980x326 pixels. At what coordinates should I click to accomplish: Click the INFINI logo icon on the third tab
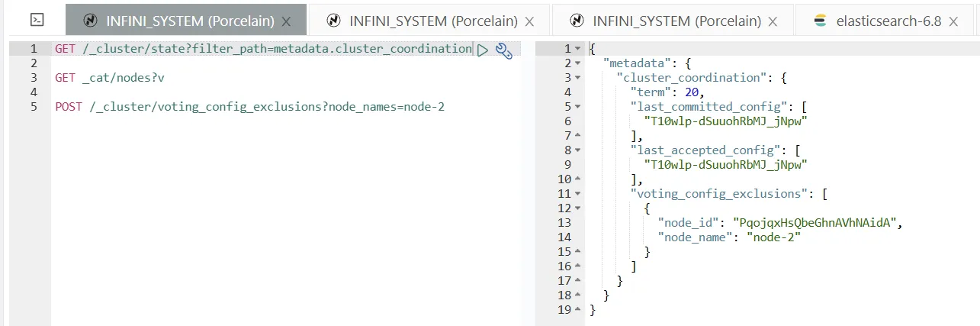coord(577,21)
